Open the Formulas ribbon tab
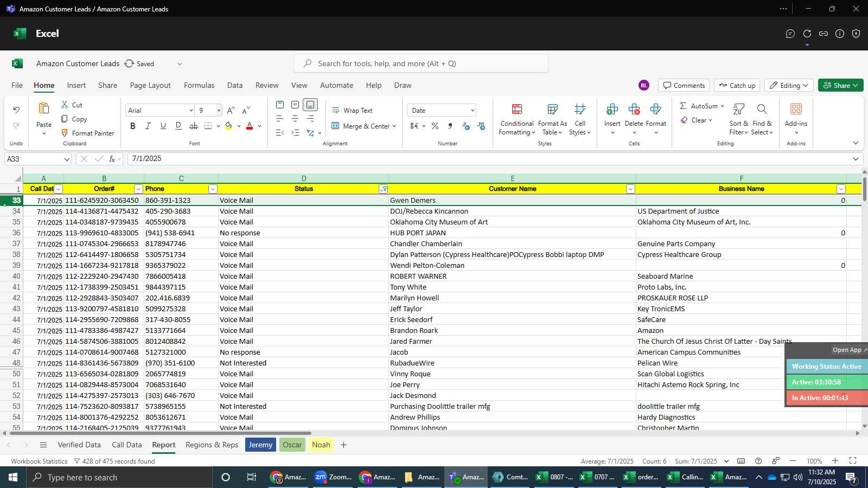Viewport: 868px width, 488px height. (199, 85)
